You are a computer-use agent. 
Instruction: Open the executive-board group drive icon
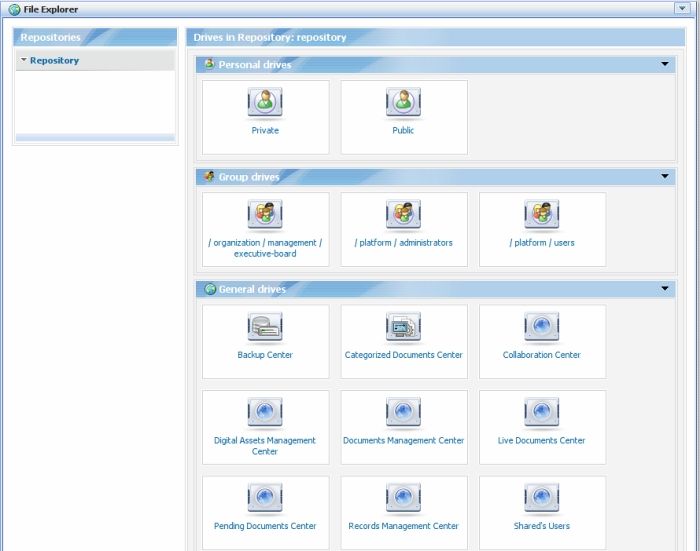pos(265,215)
